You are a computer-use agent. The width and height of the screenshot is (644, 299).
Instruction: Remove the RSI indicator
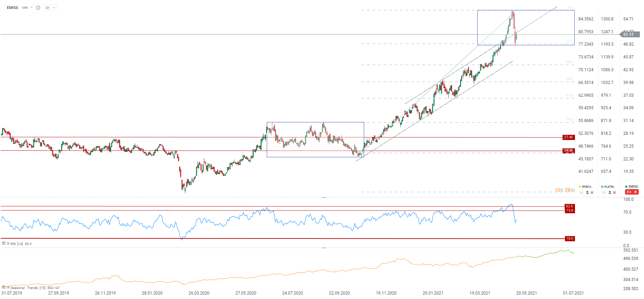coord(8,243)
